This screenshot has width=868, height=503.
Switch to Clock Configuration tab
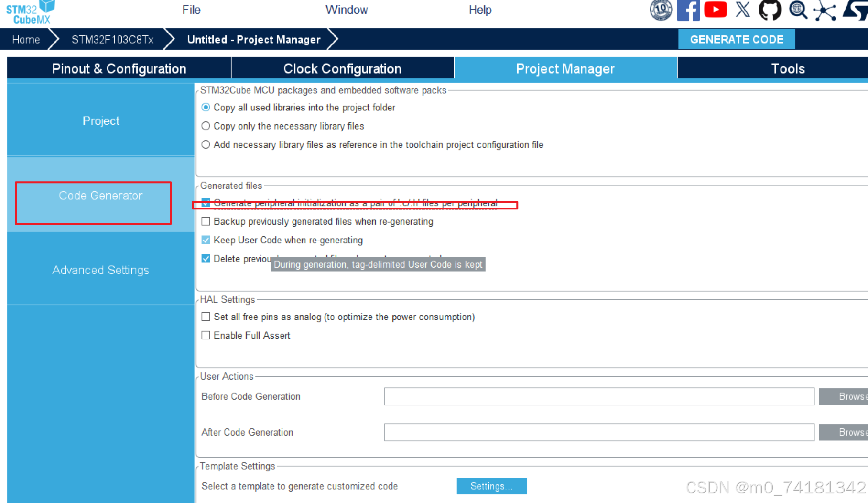(x=342, y=68)
